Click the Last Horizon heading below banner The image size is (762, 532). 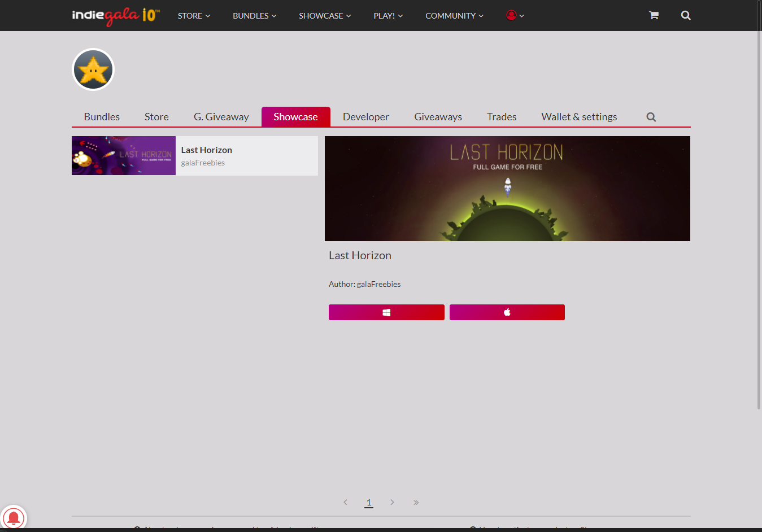pos(360,255)
